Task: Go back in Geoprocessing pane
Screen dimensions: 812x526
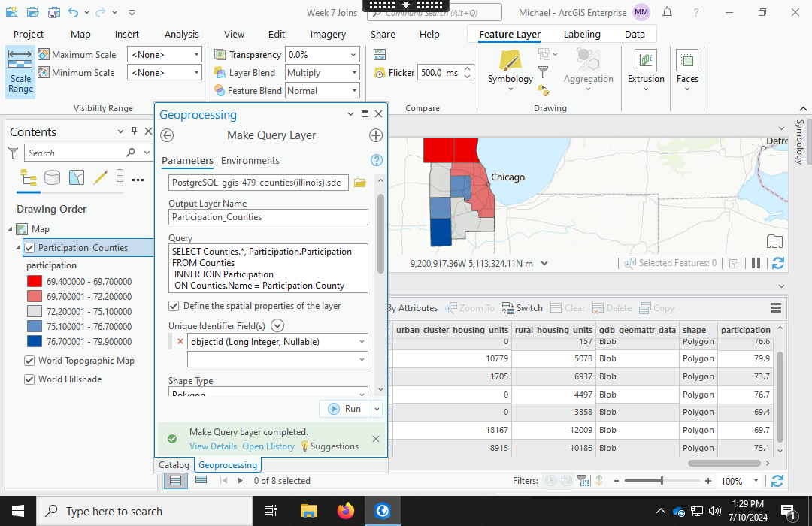Action: [167, 135]
